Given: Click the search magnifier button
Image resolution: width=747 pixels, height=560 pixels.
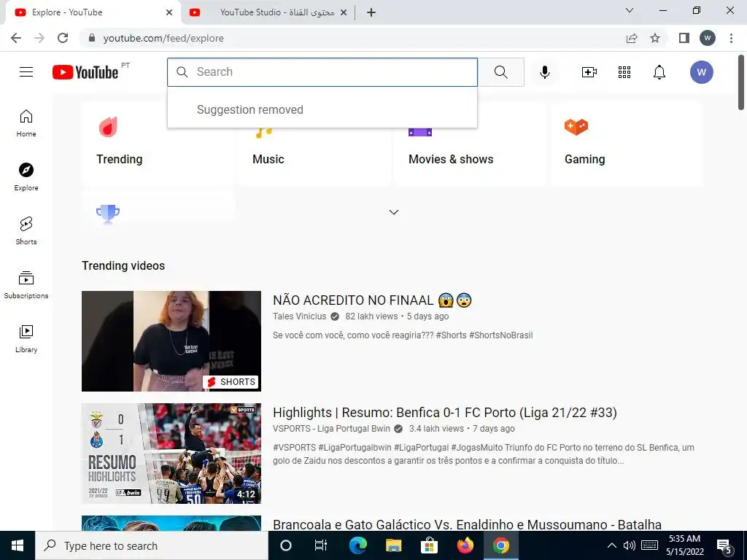Looking at the screenshot, I should 500,72.
